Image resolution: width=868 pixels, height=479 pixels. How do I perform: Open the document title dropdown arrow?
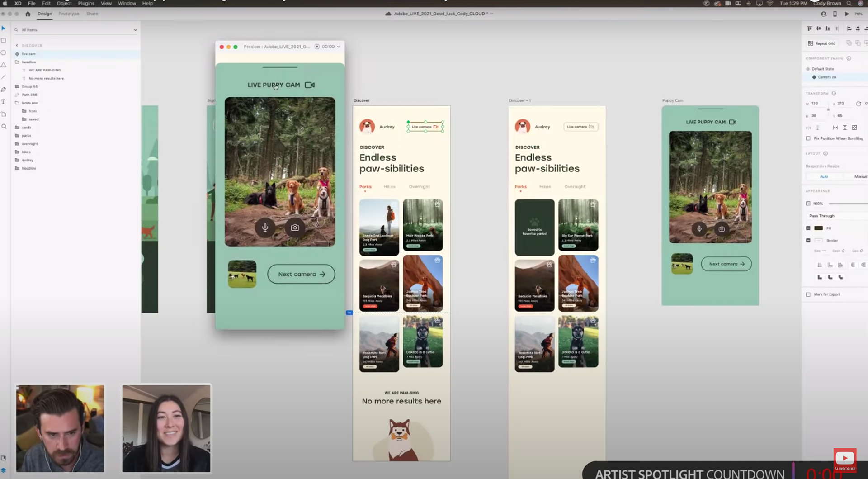pyautogui.click(x=492, y=14)
